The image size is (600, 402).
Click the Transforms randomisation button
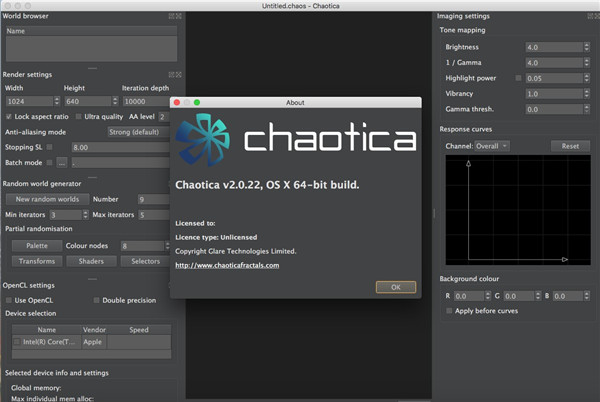coord(37,261)
